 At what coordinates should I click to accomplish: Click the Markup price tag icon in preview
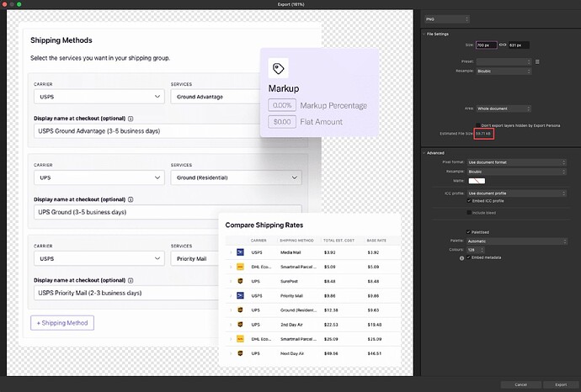278,68
